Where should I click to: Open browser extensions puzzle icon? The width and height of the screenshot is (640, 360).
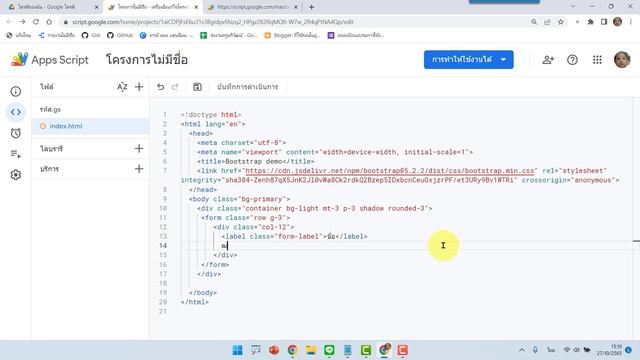(x=590, y=22)
